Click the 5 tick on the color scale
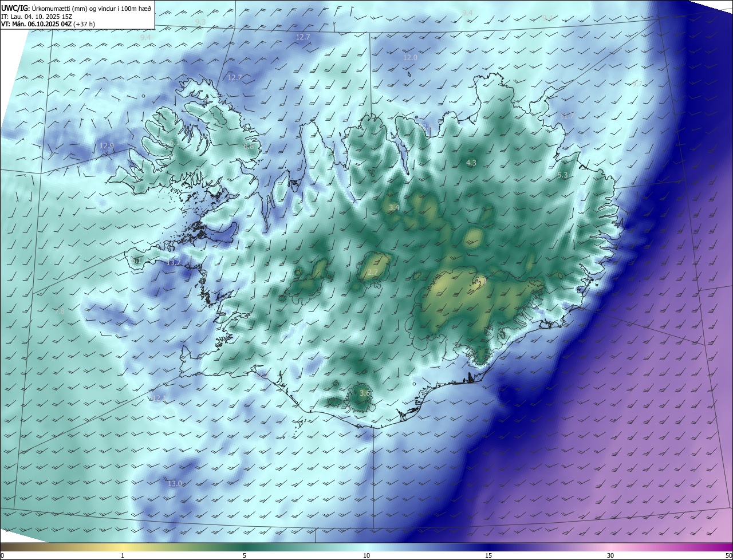733x560 pixels. point(245,555)
